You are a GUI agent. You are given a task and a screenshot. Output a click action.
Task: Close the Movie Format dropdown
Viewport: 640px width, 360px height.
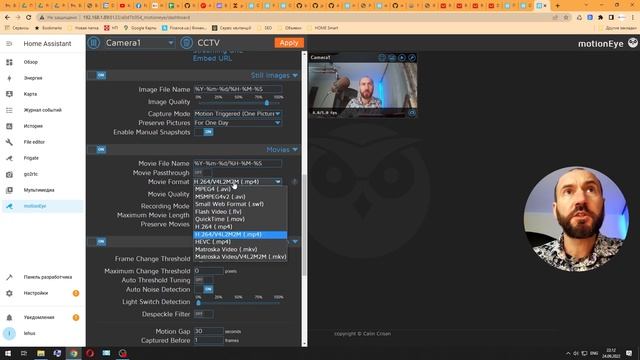[x=238, y=182]
